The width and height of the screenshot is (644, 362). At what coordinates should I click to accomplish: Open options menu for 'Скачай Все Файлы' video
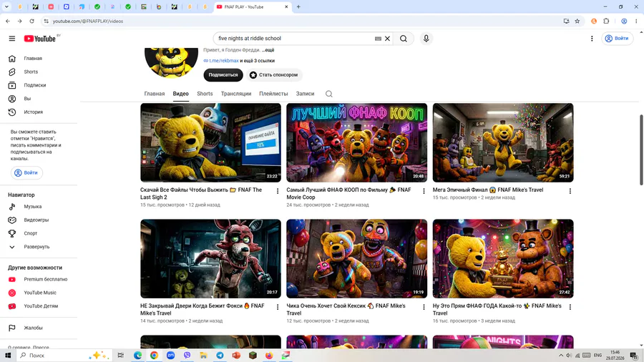(x=278, y=191)
